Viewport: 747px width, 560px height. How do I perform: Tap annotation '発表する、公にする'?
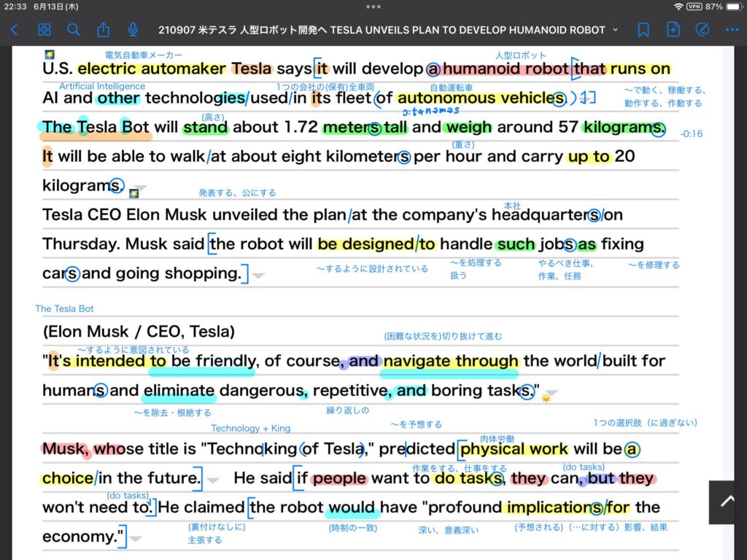click(x=237, y=192)
